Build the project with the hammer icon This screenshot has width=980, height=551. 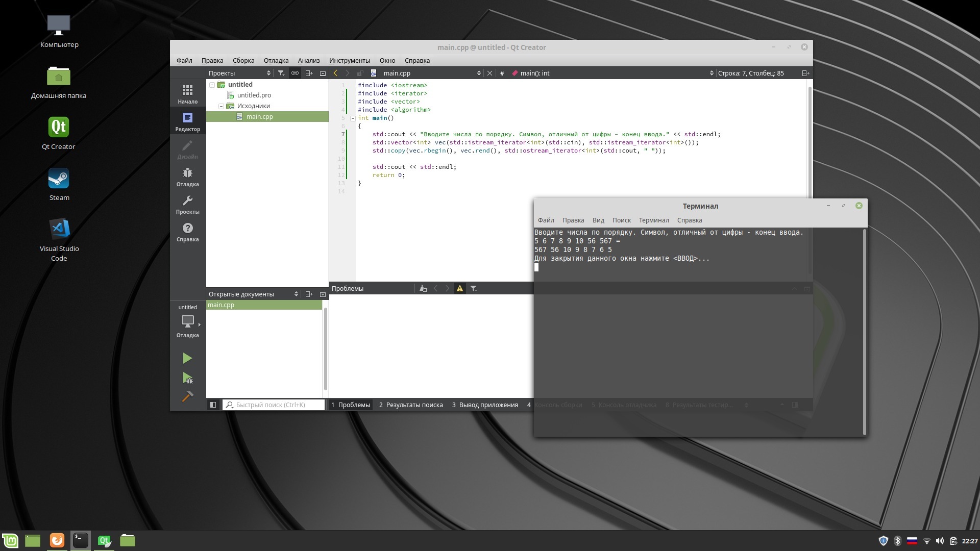coord(187,397)
